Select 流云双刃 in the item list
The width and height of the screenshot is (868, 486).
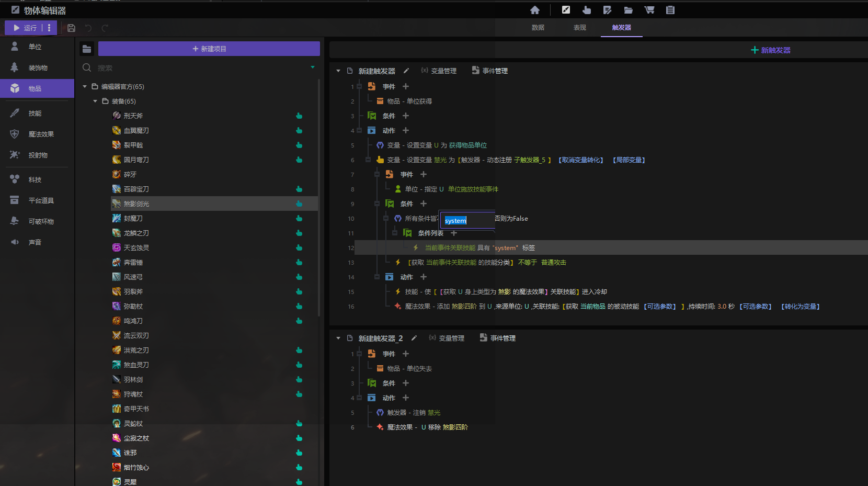pos(136,335)
